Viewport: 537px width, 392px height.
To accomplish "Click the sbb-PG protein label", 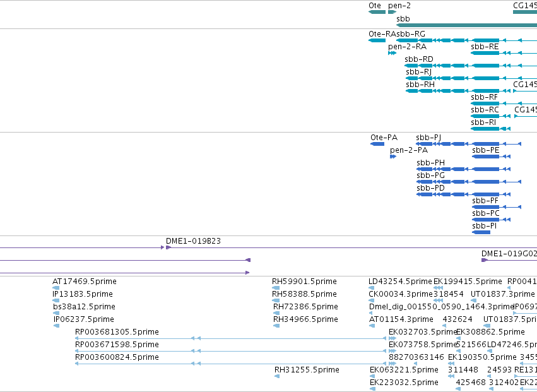I will pos(431,175).
